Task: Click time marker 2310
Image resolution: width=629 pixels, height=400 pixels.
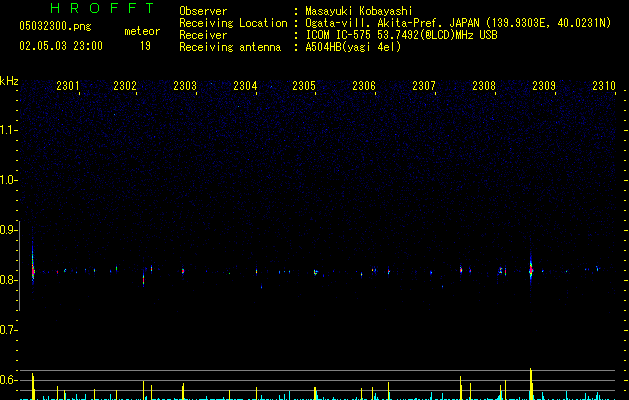Action: [604, 85]
